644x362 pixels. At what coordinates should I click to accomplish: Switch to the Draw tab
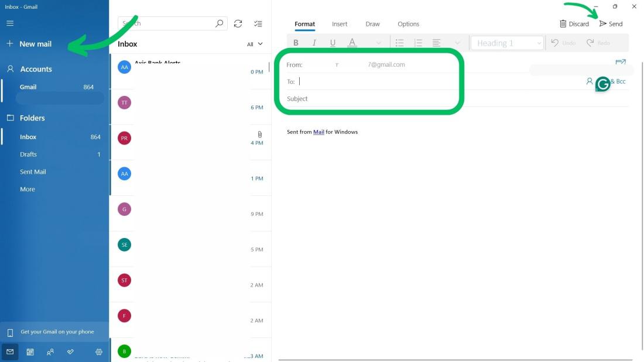[372, 24]
